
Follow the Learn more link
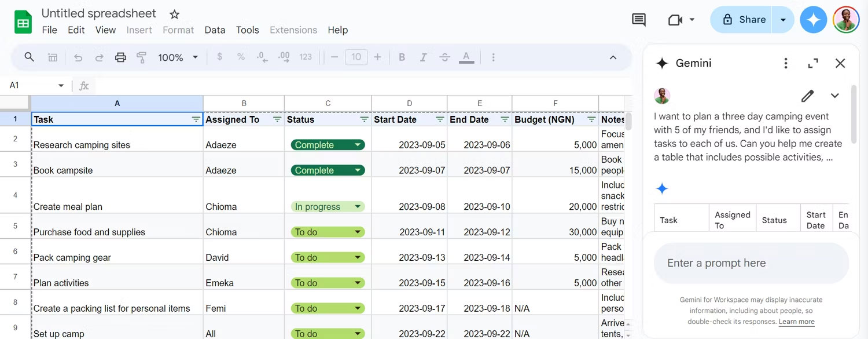[796, 322]
